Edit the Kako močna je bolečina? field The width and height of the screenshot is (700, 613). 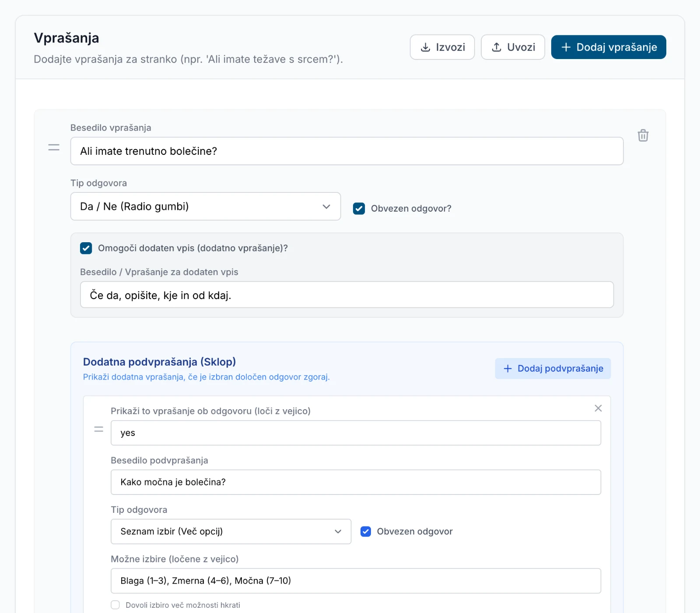click(356, 482)
